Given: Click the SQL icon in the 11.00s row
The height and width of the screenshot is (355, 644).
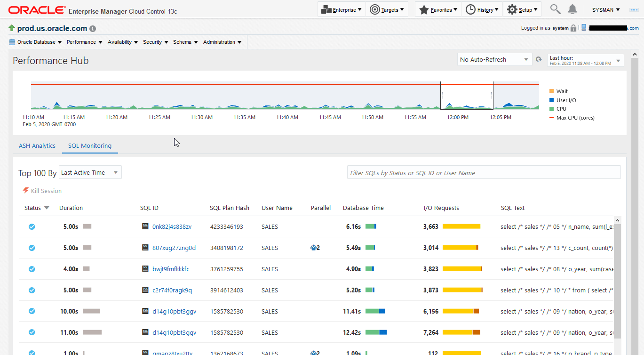Looking at the screenshot, I should (x=145, y=332).
